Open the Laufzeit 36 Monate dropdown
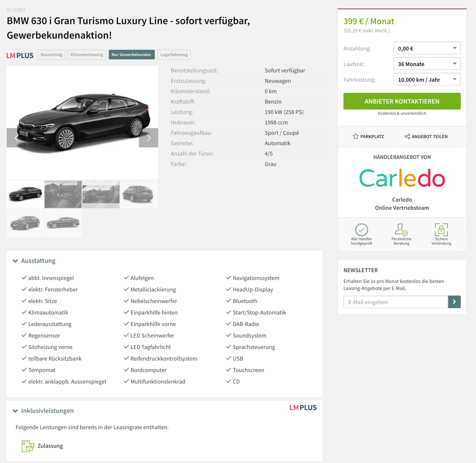This screenshot has width=476, height=463. click(427, 64)
